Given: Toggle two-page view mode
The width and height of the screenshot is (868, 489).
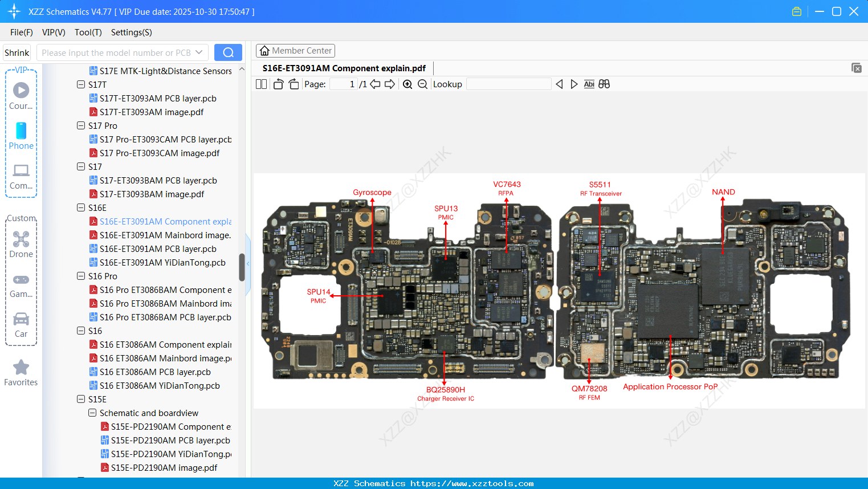Looking at the screenshot, I should coord(260,83).
